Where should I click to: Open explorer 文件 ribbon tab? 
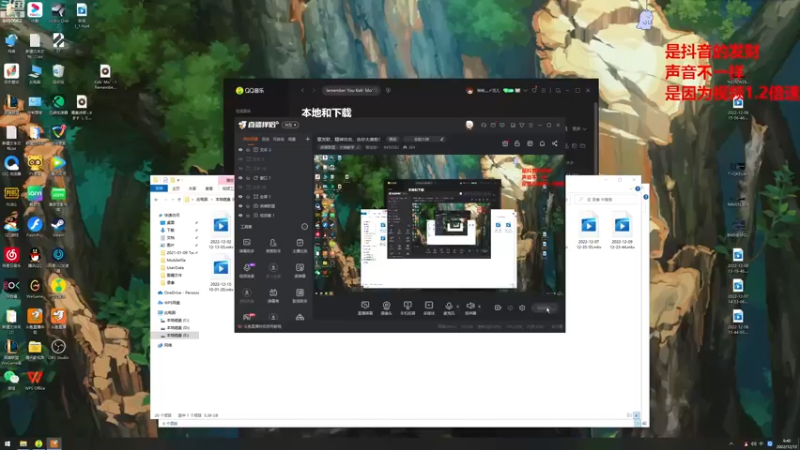(x=159, y=188)
